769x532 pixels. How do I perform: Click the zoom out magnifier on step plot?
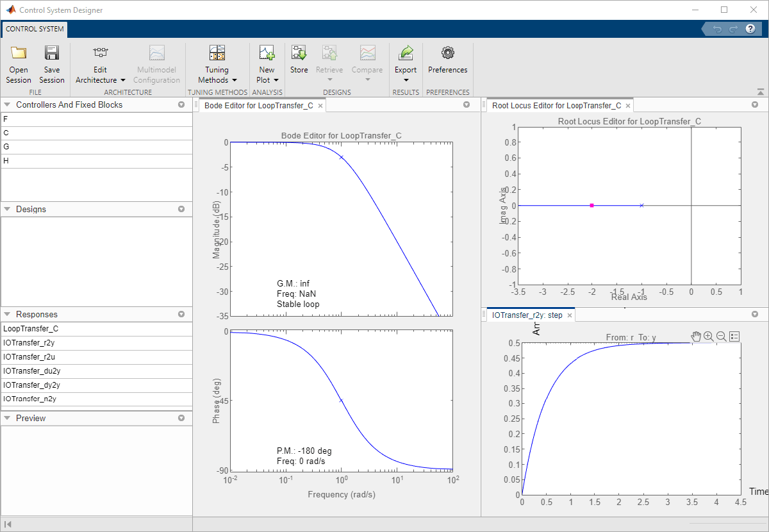tap(721, 337)
